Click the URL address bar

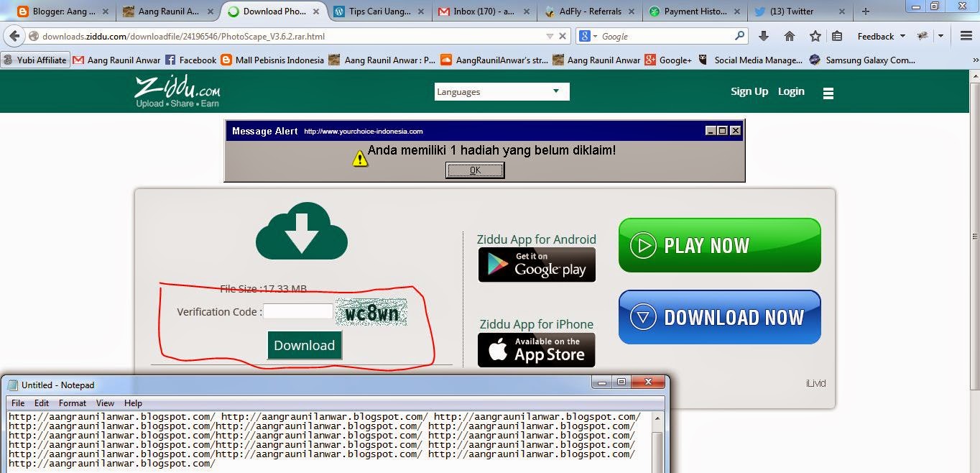coord(287,36)
